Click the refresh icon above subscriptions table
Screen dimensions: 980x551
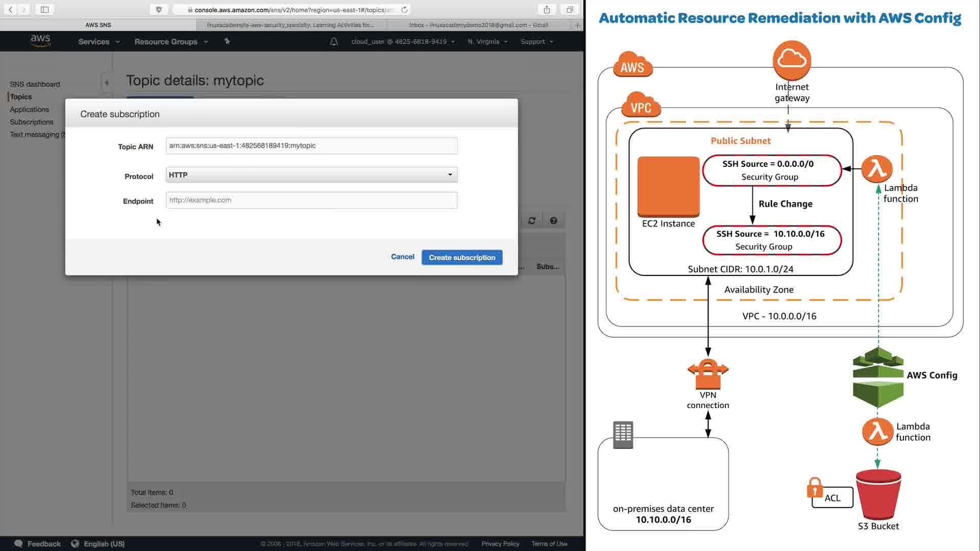pyautogui.click(x=532, y=221)
